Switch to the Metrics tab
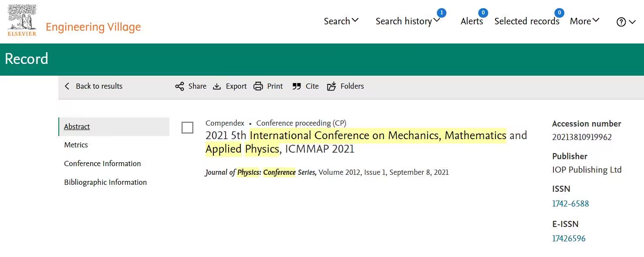 point(76,145)
